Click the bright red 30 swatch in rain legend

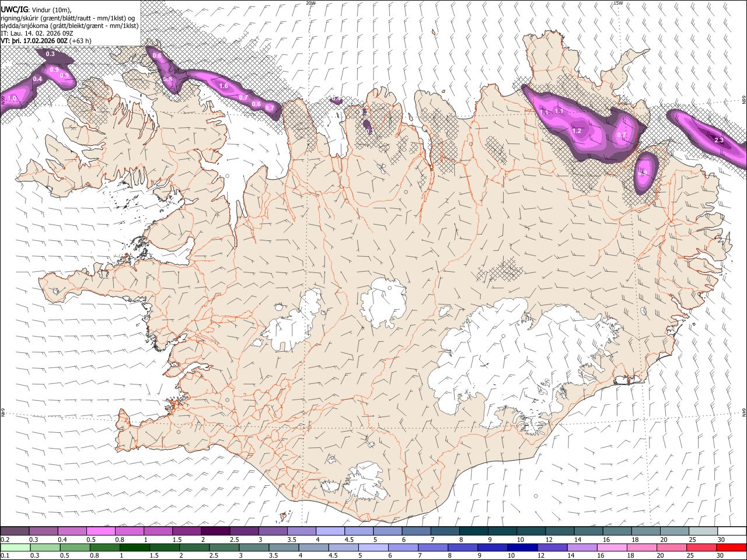pos(731,547)
